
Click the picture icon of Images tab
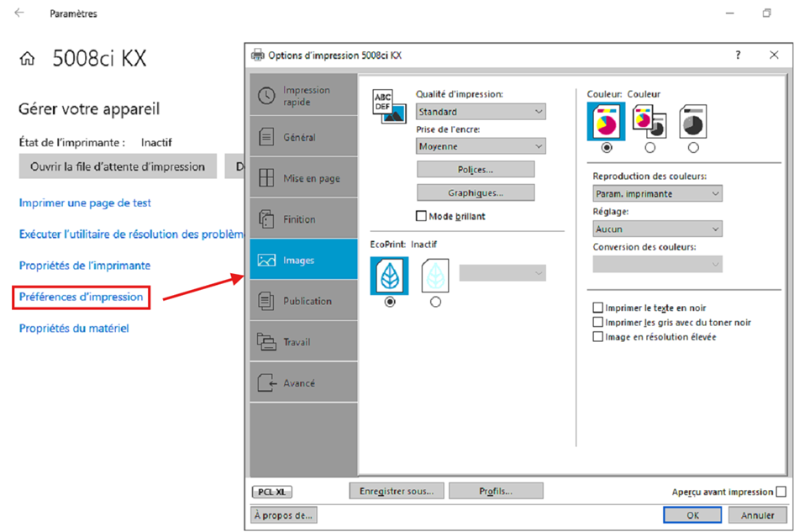tap(267, 260)
